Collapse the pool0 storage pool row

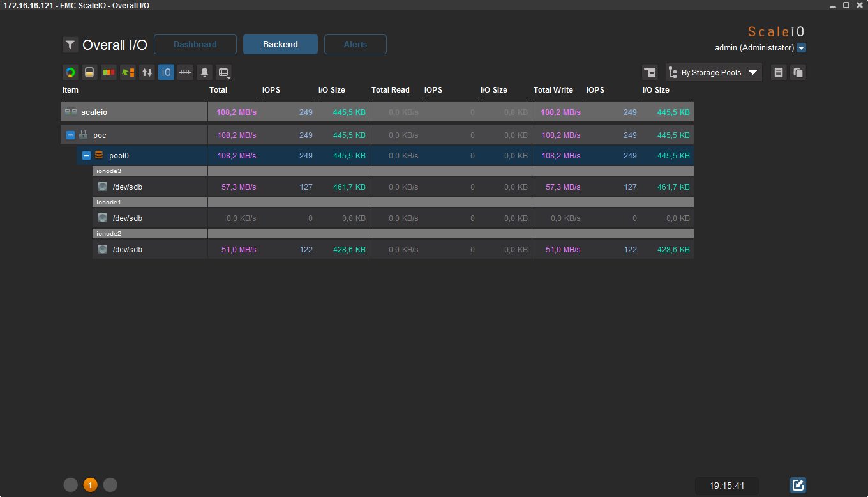tap(87, 156)
